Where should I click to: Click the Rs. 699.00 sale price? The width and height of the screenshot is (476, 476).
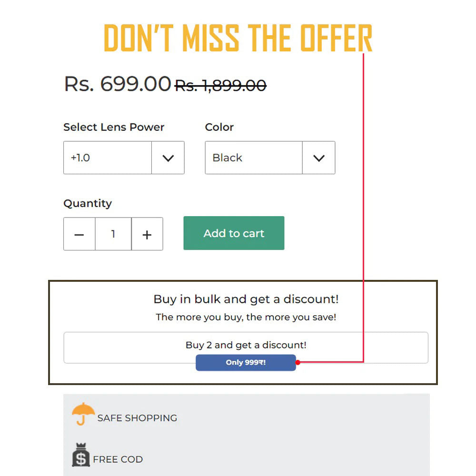point(118,84)
